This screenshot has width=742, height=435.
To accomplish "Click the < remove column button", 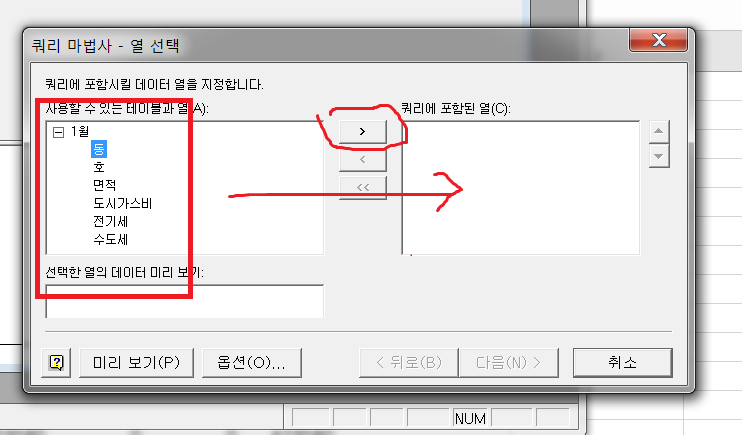I will pos(362,160).
